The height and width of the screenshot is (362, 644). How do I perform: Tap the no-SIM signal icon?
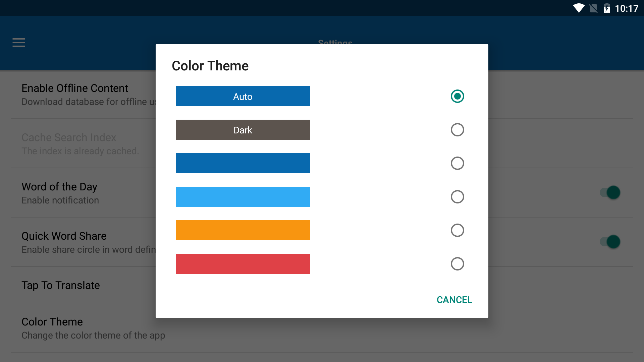coord(593,8)
